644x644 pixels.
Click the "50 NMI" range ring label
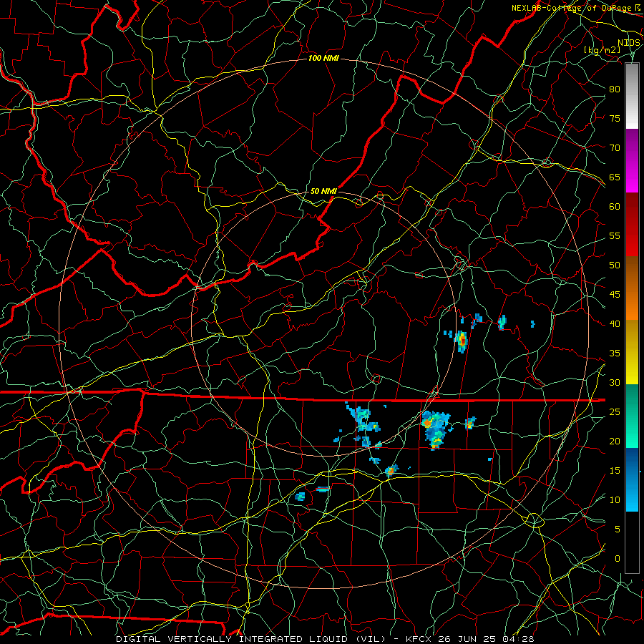pos(323,191)
